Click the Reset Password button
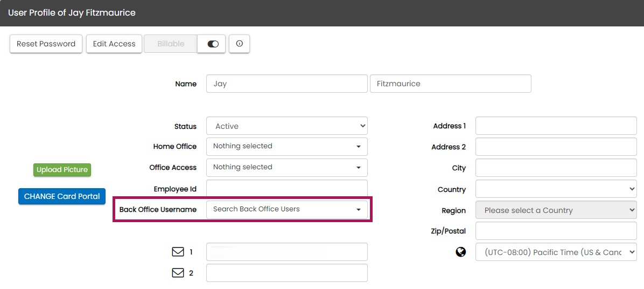The image size is (644, 289). (46, 44)
